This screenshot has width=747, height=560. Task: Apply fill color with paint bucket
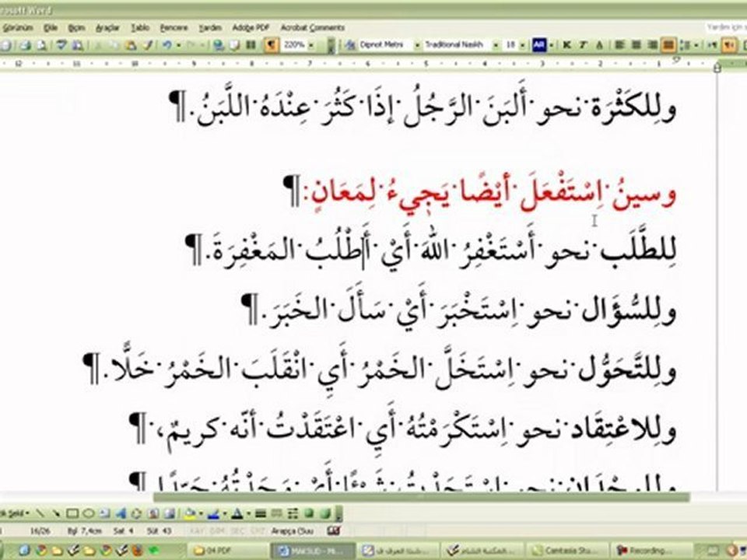tap(190, 514)
